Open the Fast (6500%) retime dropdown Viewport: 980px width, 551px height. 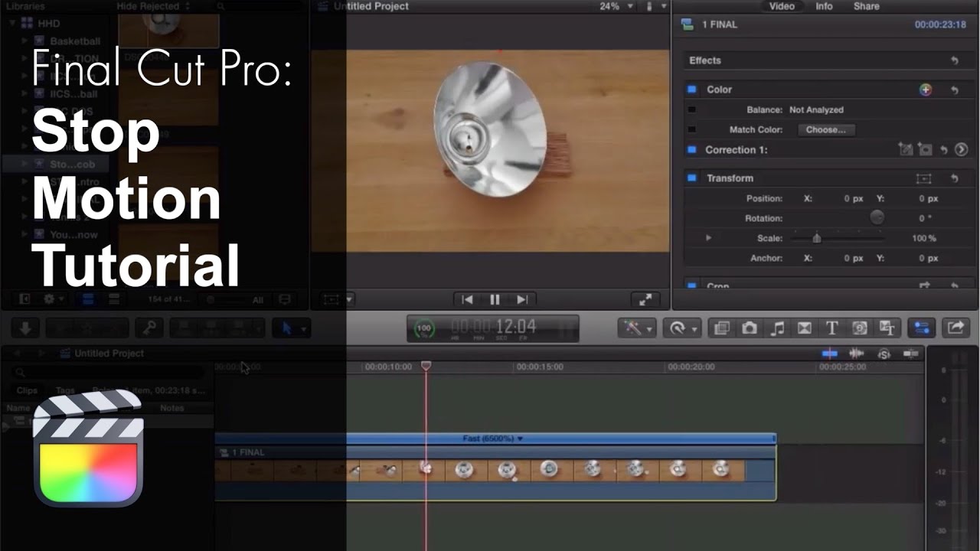point(493,439)
